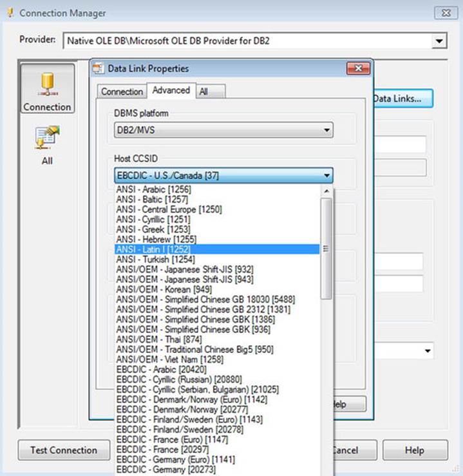This screenshot has width=463, height=476.
Task: Choose Traditional Chinese Big5 [950]
Action: (217, 349)
